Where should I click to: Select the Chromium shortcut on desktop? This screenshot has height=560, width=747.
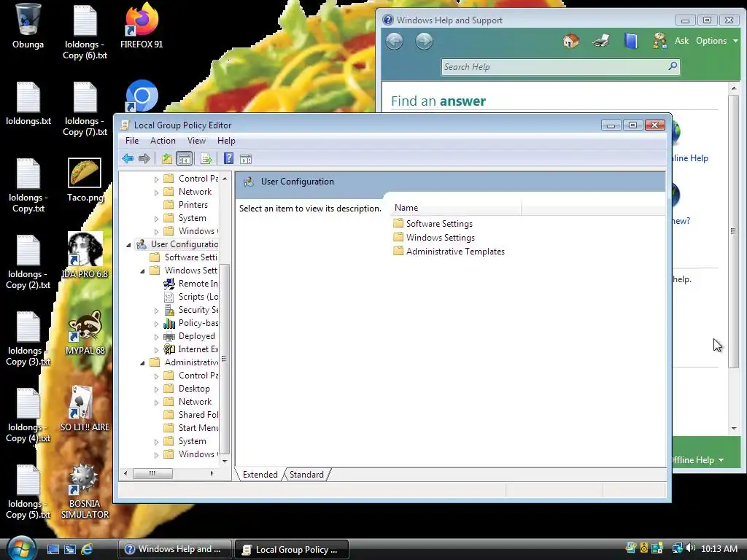142,96
